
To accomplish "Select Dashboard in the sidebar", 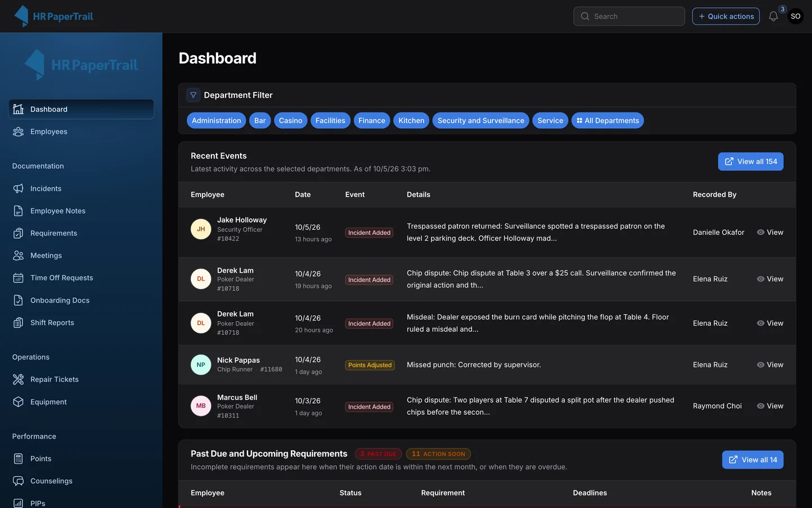I will 81,109.
